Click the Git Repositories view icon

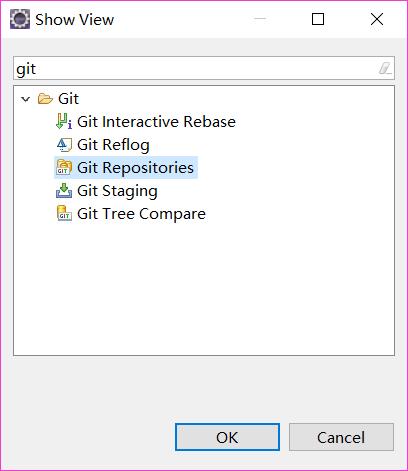[64, 167]
